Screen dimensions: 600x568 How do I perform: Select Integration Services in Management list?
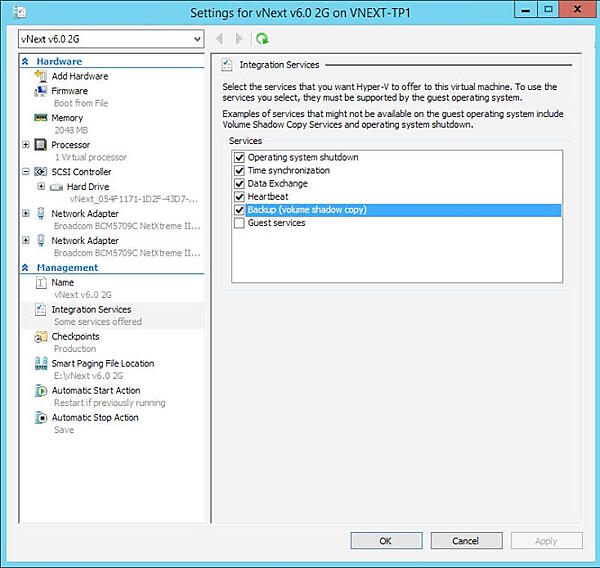[91, 310]
